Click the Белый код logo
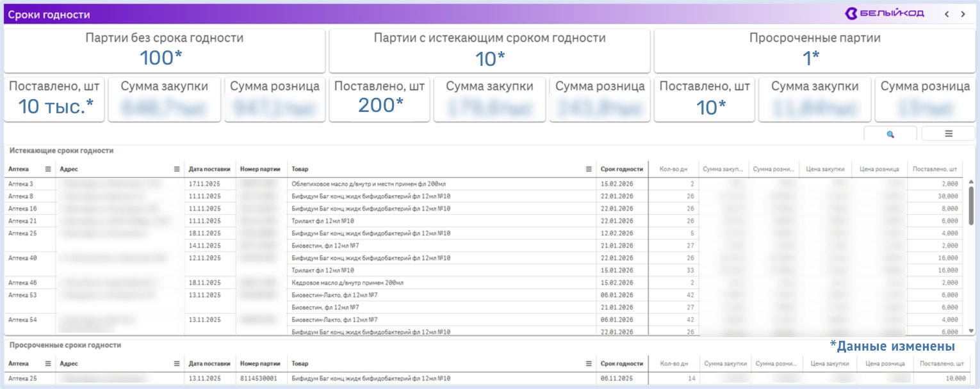 885,13
